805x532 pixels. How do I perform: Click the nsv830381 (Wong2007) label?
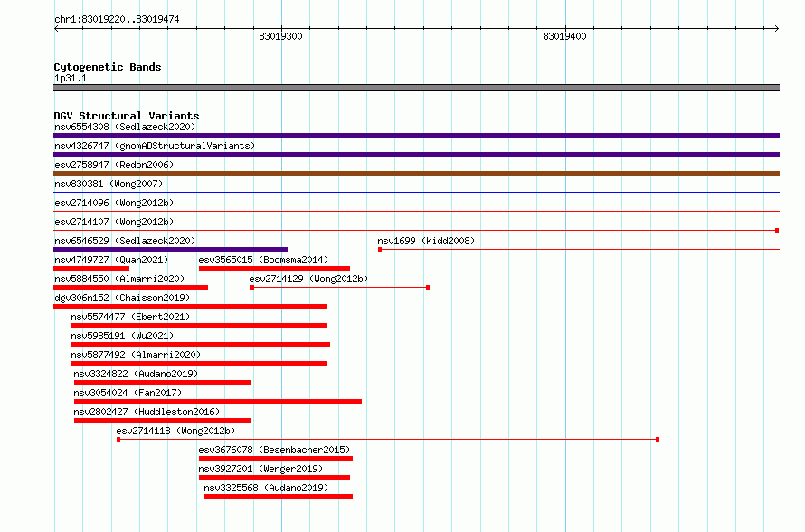[109, 184]
